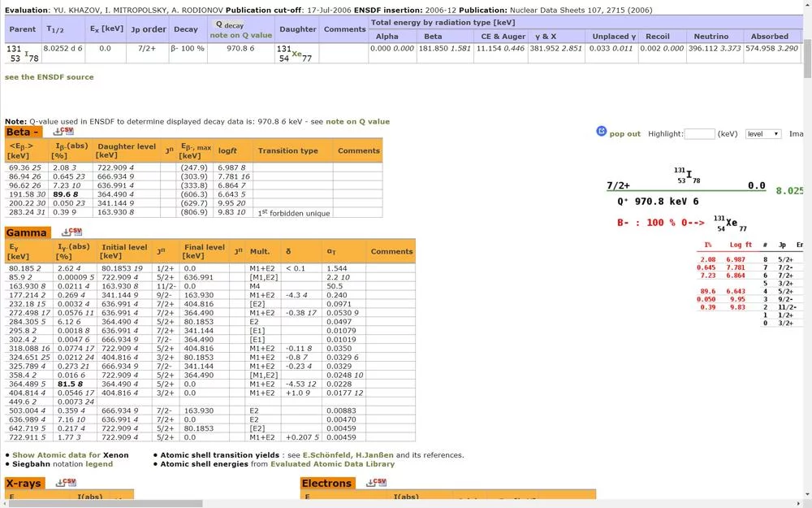Select gamma energy '364.489 5'
Image resolution: width=812 pixels, height=508 pixels.
pyautogui.click(x=27, y=384)
